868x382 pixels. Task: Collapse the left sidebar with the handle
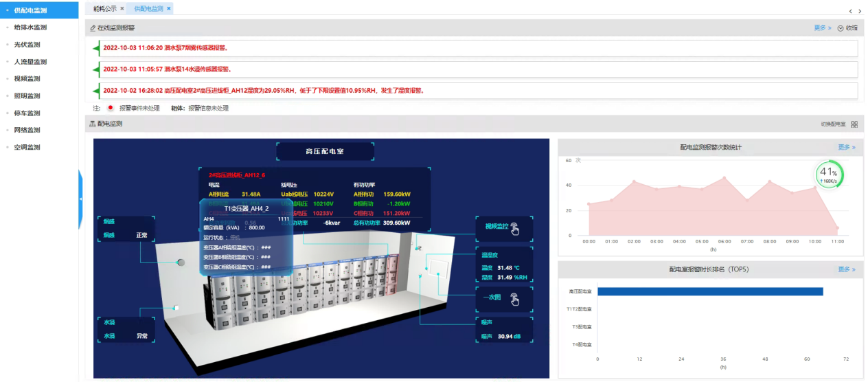(x=80, y=199)
